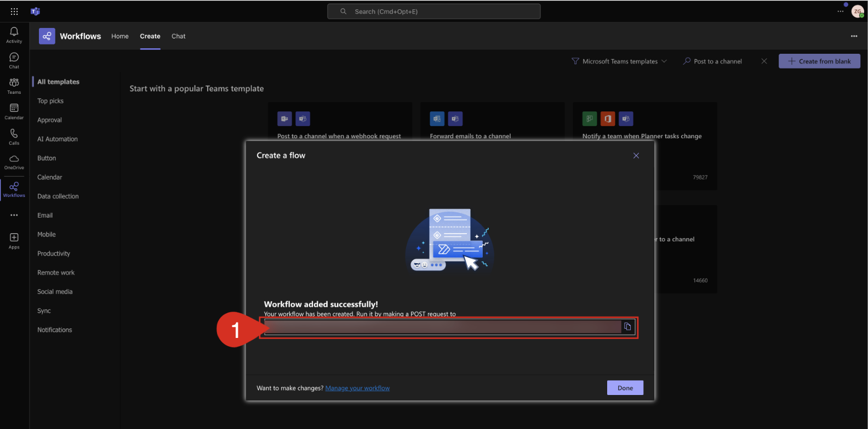The height and width of the screenshot is (429, 868).
Task: Copy the webhook URL with copy icon
Action: click(x=627, y=327)
